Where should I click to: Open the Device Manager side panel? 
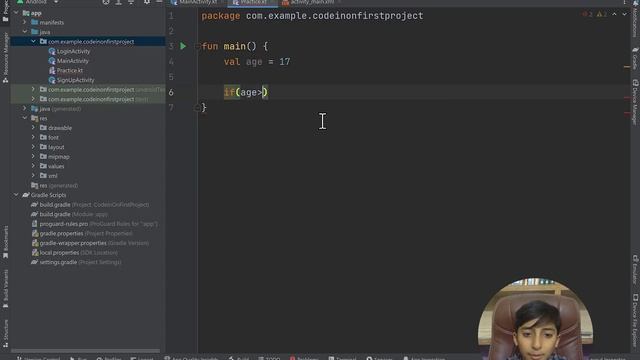pos(635,102)
